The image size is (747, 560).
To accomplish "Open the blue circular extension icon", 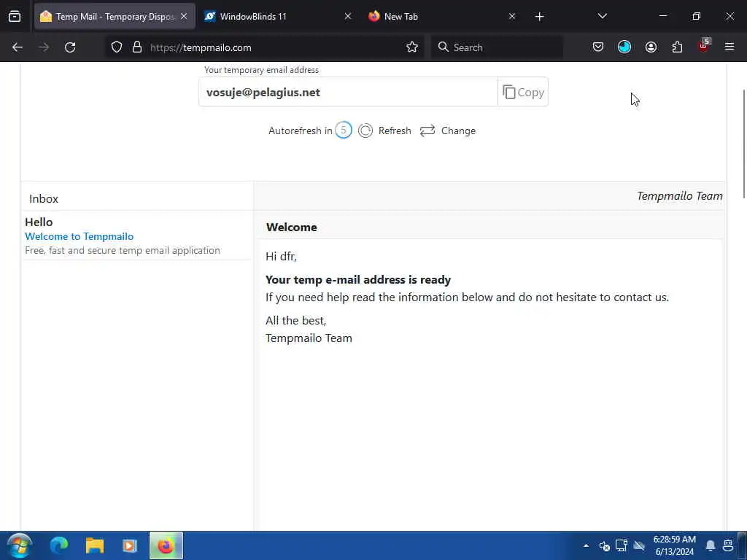I will [624, 47].
